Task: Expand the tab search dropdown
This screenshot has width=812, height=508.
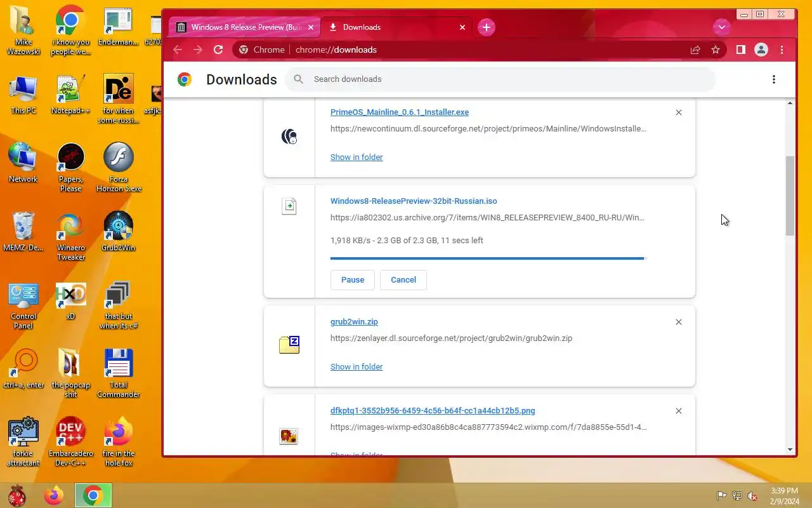Action: click(x=721, y=27)
